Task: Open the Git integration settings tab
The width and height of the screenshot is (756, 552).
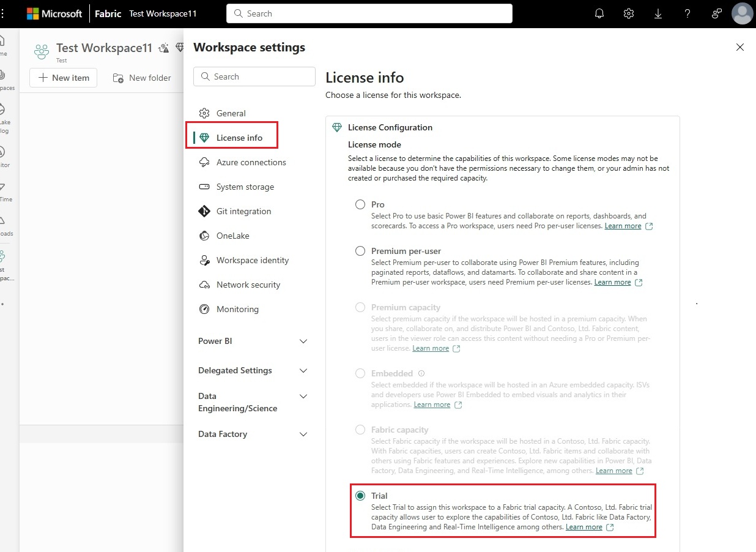Action: point(243,211)
